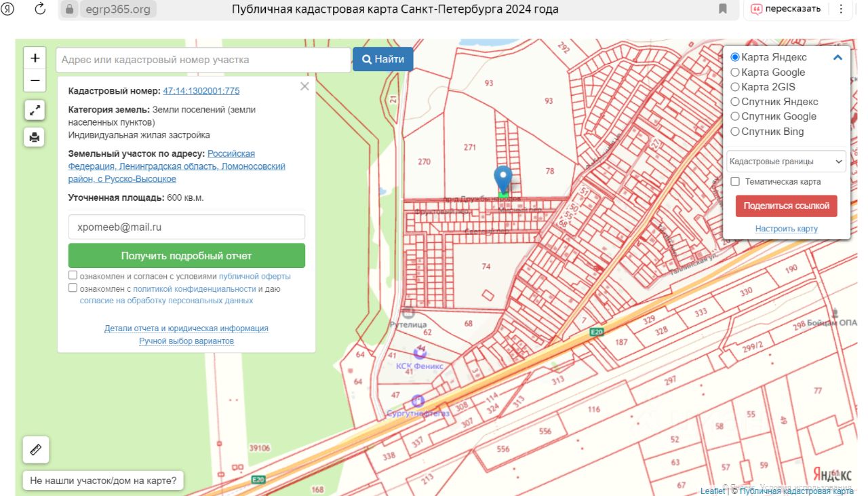
Task: Open Детали отчета и юридическая информация link
Action: [186, 328]
